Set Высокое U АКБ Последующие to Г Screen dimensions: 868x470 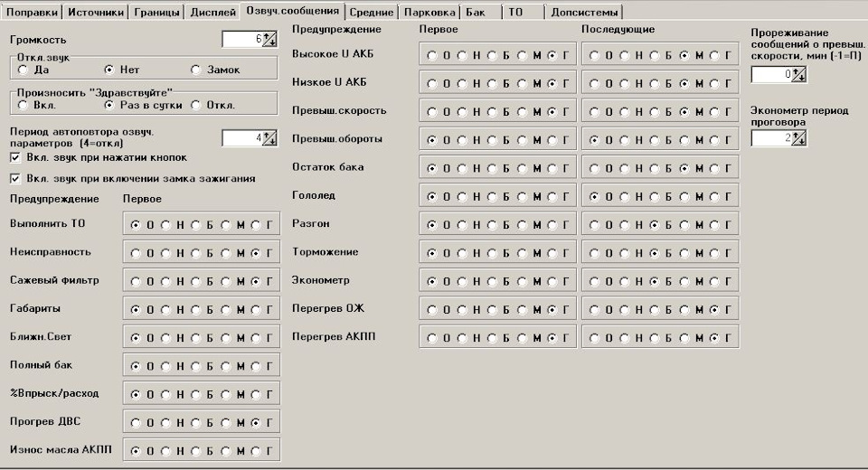[x=721, y=55]
